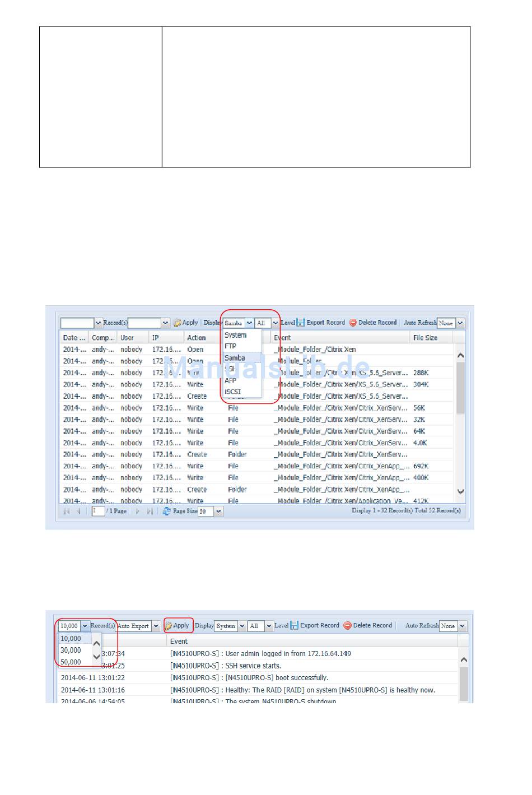Click the 4.0K file size cell
This screenshot has width=532, height=795.
click(x=420, y=443)
